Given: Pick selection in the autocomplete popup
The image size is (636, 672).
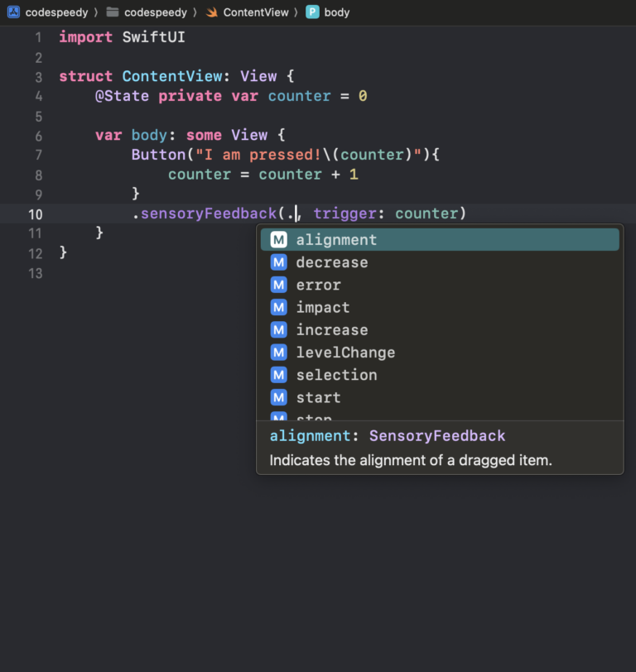Looking at the screenshot, I should [336, 375].
